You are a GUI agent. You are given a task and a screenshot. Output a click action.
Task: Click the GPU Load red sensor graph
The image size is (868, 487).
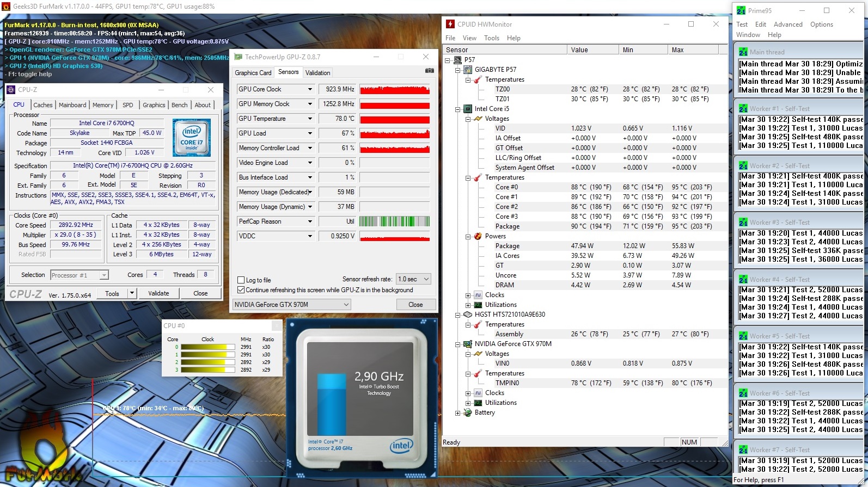[395, 133]
